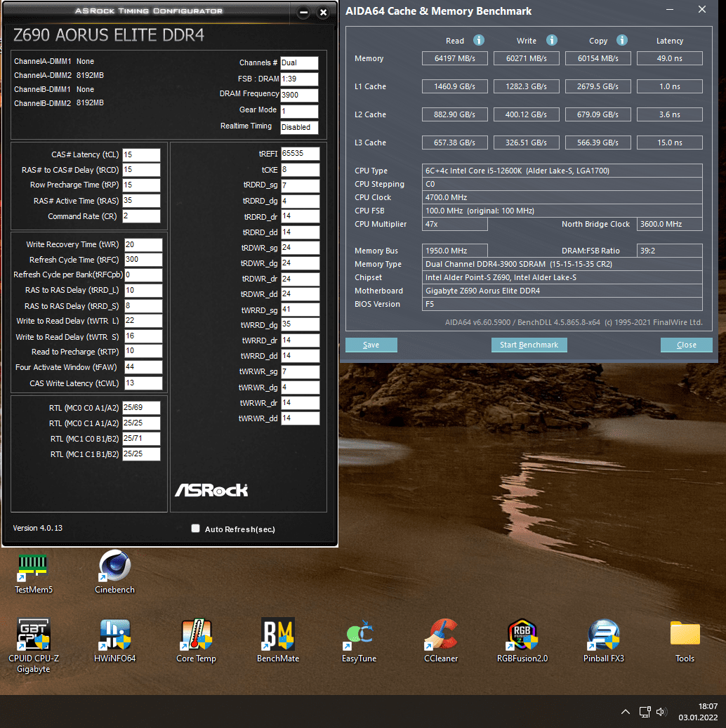Click the CAS Write Latency (tCWL) field

click(x=143, y=383)
